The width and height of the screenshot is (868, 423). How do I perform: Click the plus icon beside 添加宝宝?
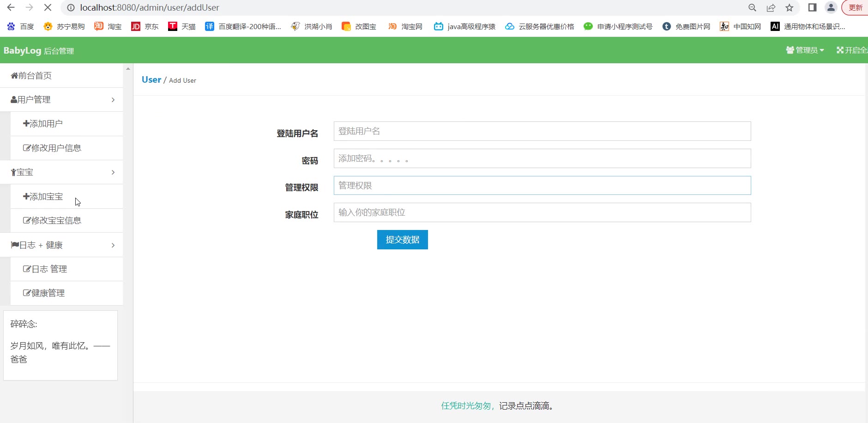pos(26,197)
